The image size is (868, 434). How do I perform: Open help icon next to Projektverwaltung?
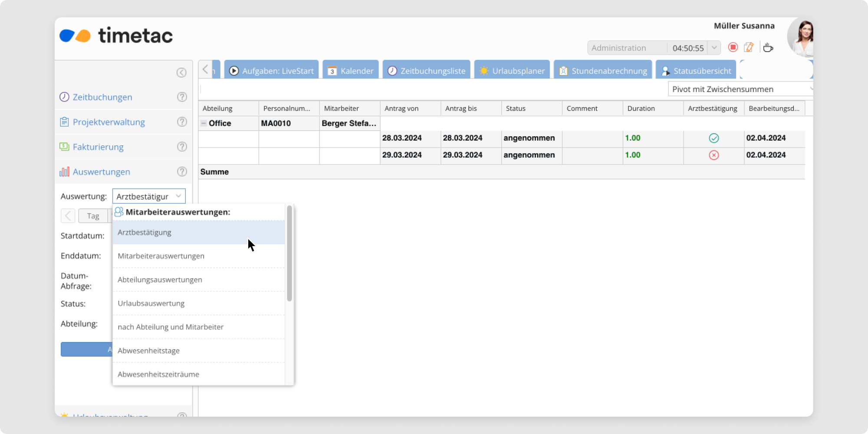point(182,122)
